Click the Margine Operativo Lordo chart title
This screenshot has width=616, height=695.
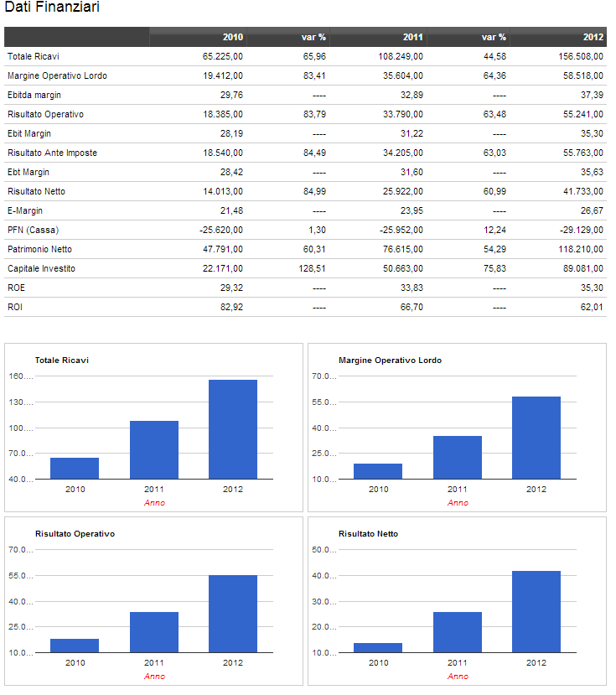point(390,360)
